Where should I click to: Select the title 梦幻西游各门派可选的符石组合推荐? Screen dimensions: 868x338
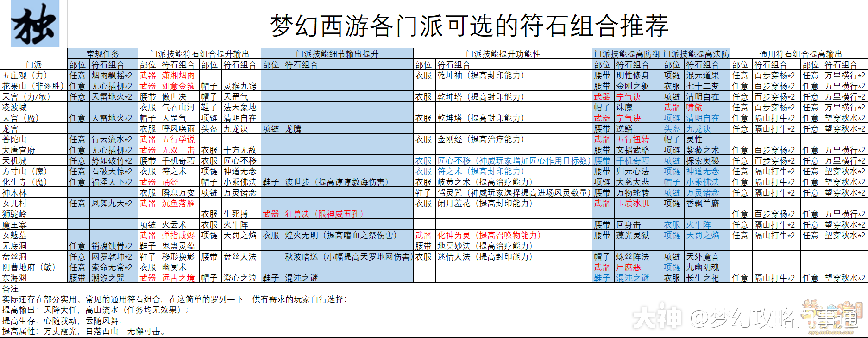click(469, 25)
